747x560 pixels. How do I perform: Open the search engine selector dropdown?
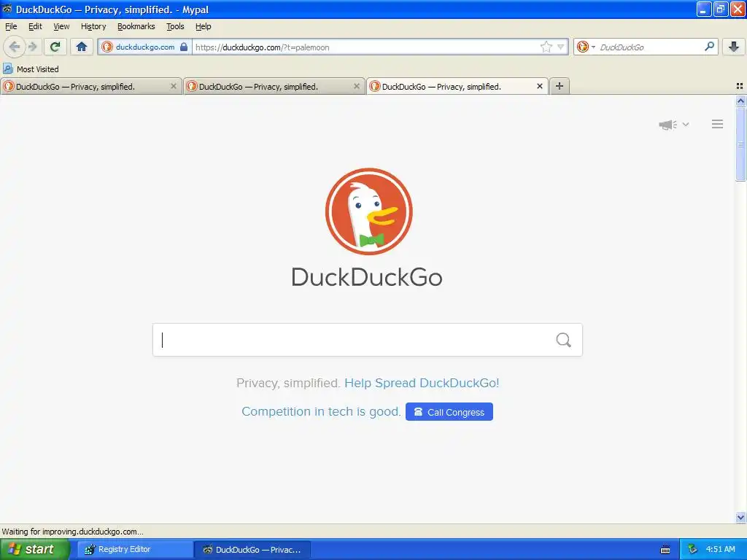click(586, 47)
